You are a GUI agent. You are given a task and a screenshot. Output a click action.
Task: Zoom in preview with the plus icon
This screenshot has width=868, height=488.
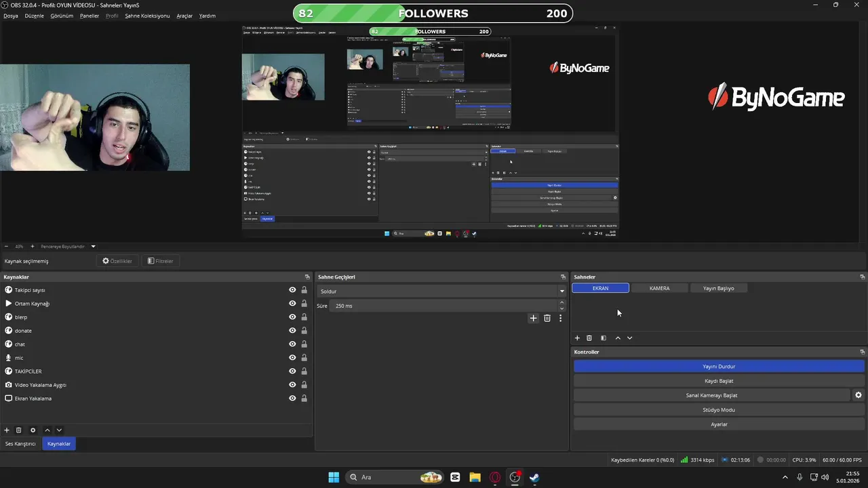[x=32, y=247]
